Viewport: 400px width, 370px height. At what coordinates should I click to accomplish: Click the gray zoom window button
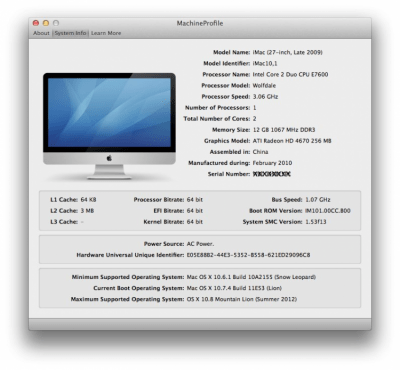56,23
